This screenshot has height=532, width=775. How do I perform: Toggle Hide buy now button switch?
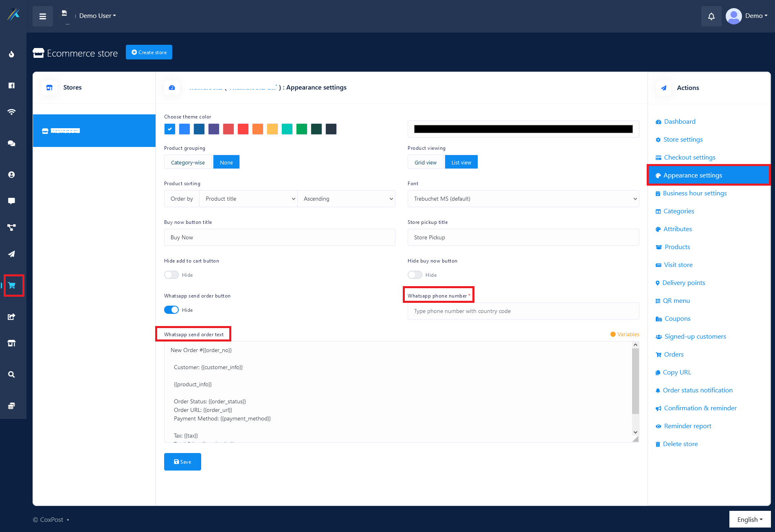[415, 275]
